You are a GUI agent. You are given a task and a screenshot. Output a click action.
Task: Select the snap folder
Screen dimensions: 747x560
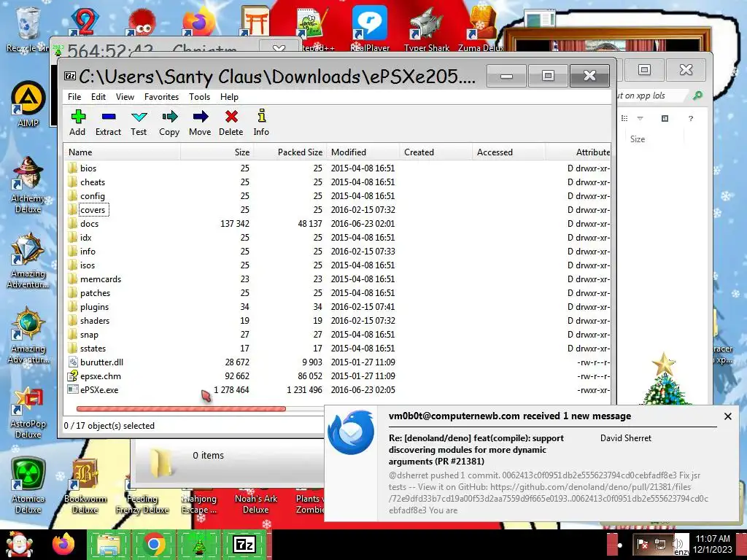tap(89, 334)
